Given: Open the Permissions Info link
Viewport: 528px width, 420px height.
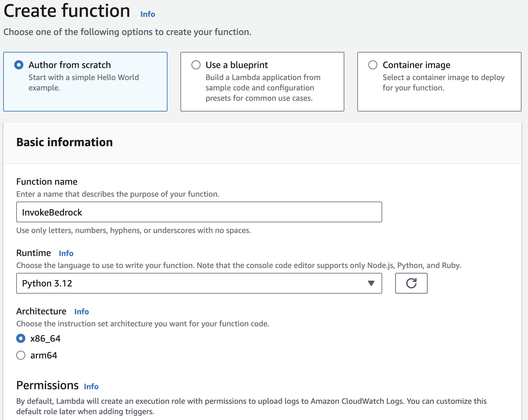Looking at the screenshot, I should pos(91,386).
